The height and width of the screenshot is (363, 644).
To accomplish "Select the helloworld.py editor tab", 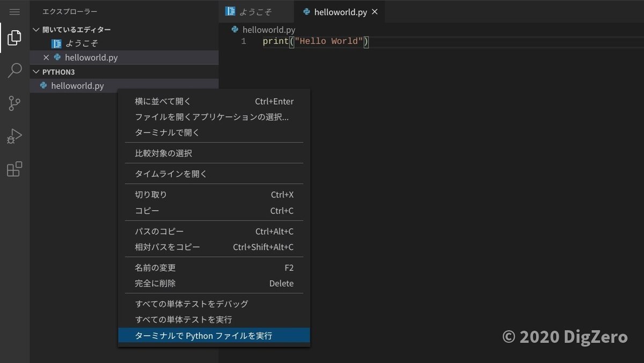I will (340, 11).
